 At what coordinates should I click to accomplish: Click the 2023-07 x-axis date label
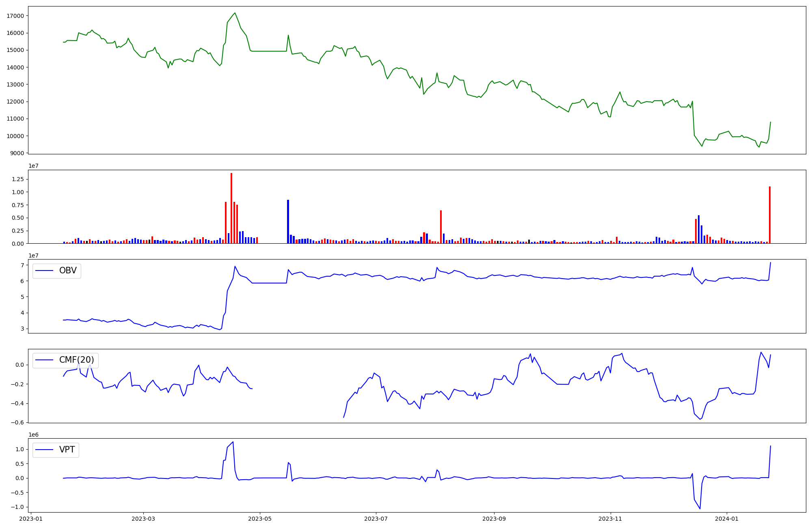point(376,519)
